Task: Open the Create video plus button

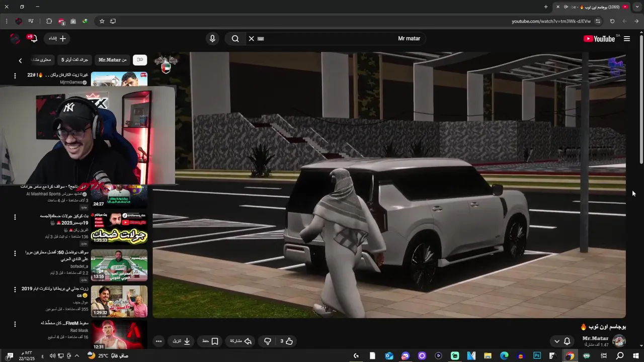Action: pyautogui.click(x=57, y=39)
